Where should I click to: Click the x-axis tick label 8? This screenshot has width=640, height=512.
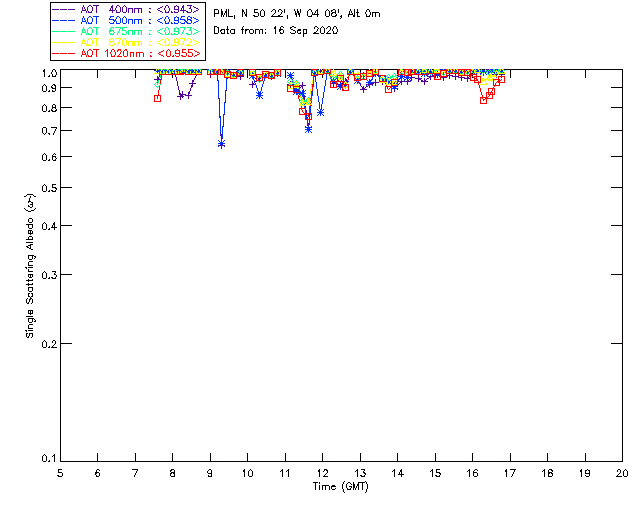[x=172, y=473]
